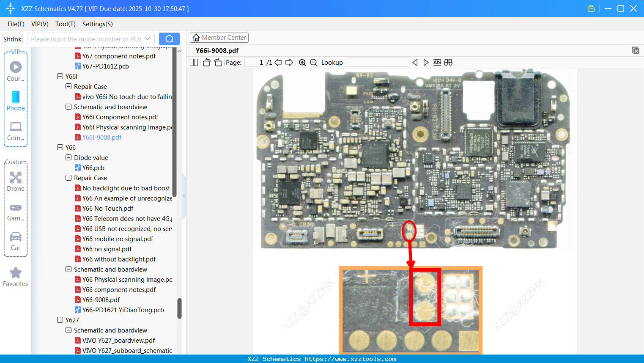Go to next page with right arrow
The height and width of the screenshot is (363, 644).
(289, 63)
